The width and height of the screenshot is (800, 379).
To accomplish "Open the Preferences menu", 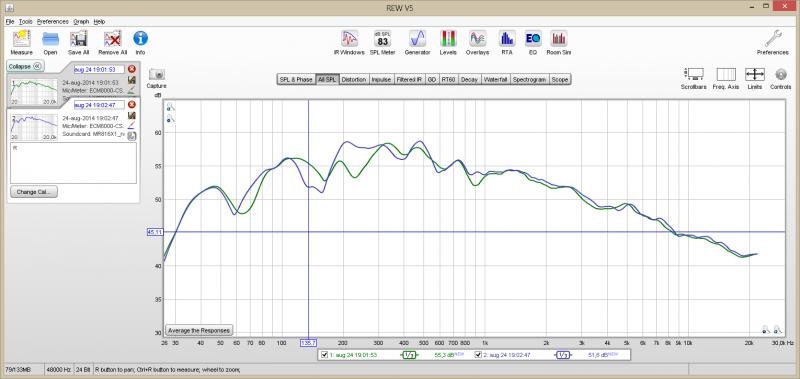I will click(53, 21).
